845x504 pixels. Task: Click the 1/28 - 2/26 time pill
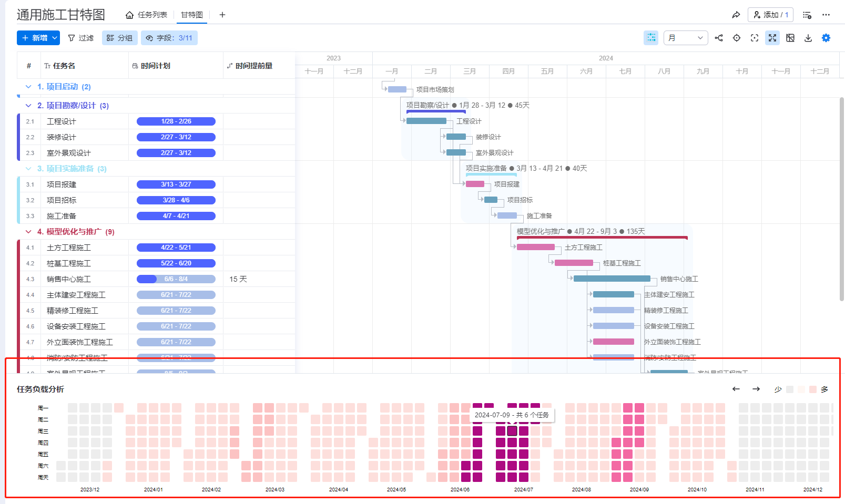pos(176,121)
